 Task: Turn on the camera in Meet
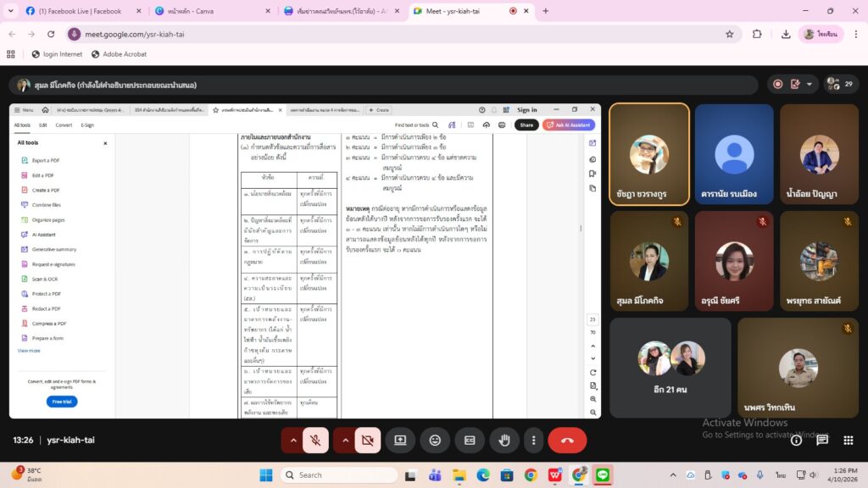click(367, 441)
